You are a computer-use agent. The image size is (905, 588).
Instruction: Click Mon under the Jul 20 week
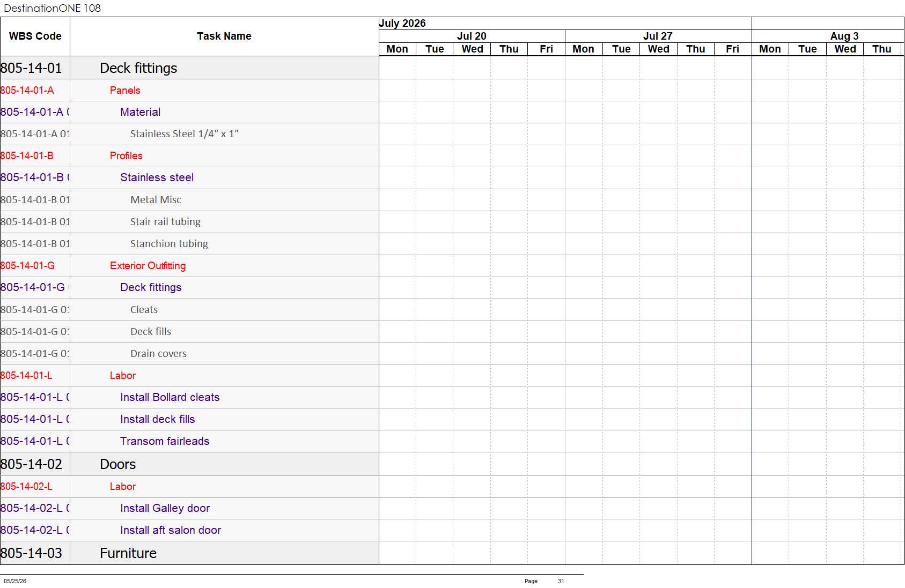(397, 49)
